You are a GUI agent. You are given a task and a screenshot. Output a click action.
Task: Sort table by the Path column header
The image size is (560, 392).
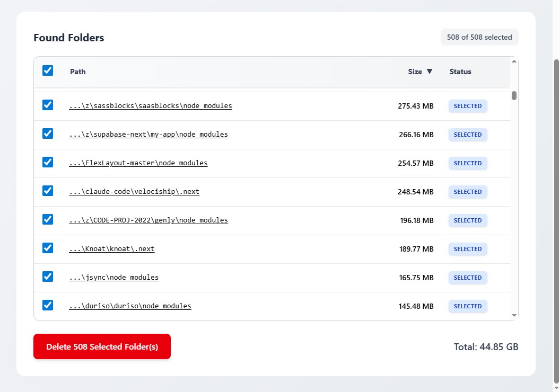point(78,72)
